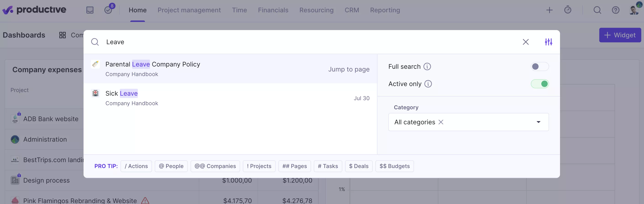The image size is (644, 204).
Task: Select the $$ Budgets pro tip chip
Action: click(394, 166)
